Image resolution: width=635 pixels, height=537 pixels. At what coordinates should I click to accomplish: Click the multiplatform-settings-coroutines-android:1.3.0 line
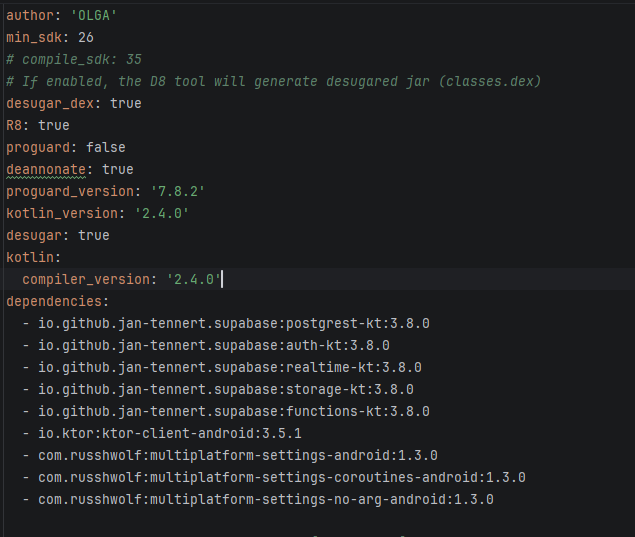click(274, 477)
